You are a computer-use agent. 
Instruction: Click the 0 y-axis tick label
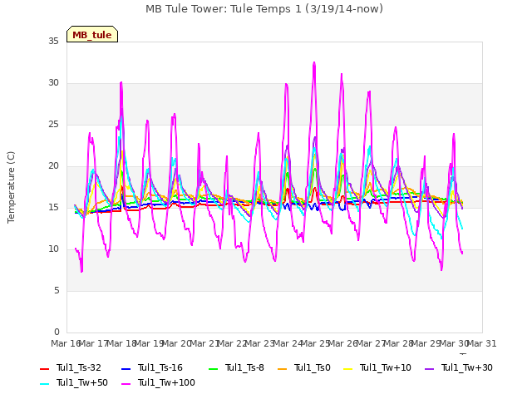pyautogui.click(x=57, y=332)
